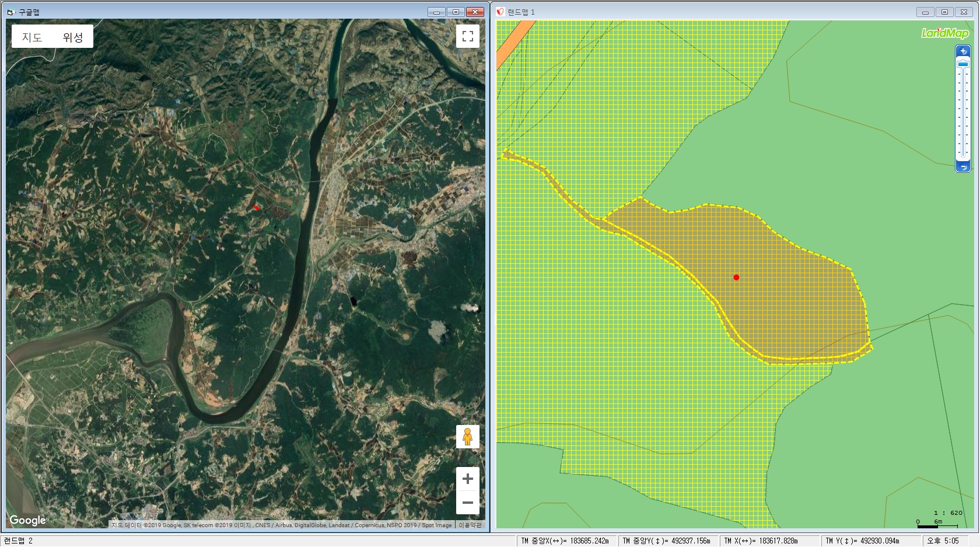This screenshot has width=980, height=547.
Task: Toggle fullscreen view in Google map
Action: click(x=468, y=36)
